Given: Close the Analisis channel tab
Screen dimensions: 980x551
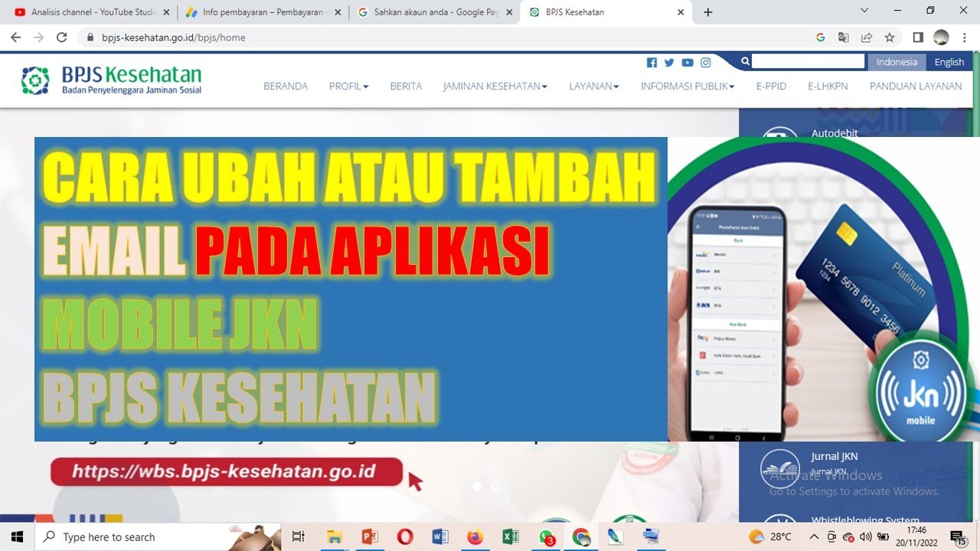Looking at the screenshot, I should [x=166, y=12].
